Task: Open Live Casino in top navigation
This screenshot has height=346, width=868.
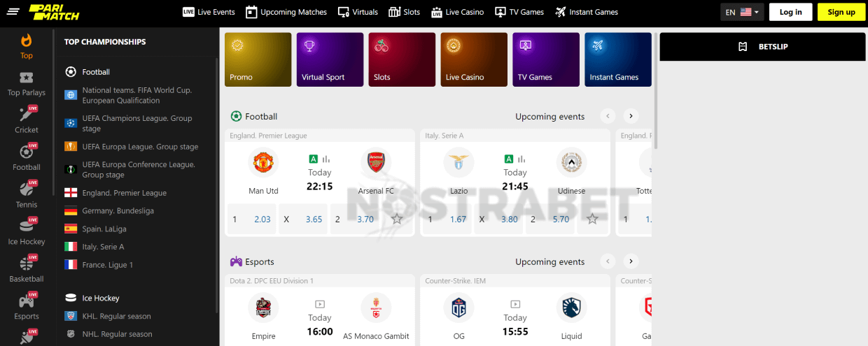Action: (457, 12)
